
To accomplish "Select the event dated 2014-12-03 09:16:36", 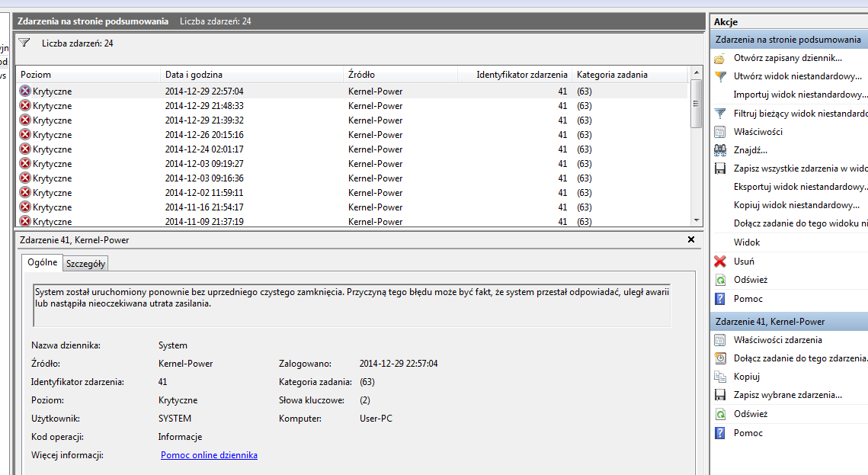I will click(x=353, y=178).
